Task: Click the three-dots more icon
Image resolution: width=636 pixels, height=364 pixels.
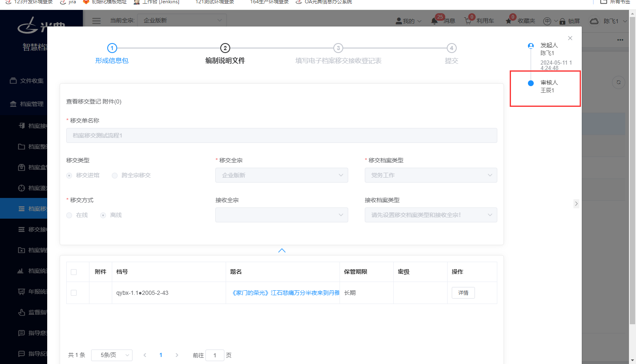Action: (620, 40)
